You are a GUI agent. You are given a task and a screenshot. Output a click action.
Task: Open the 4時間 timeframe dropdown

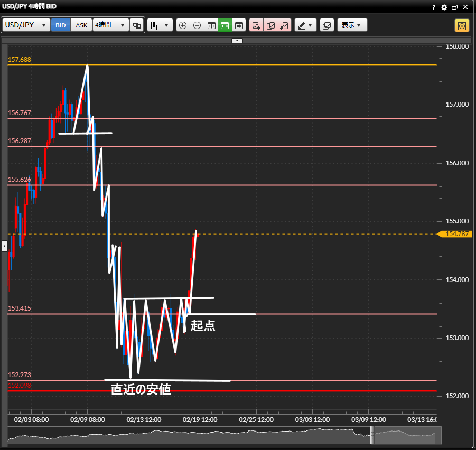coord(110,25)
